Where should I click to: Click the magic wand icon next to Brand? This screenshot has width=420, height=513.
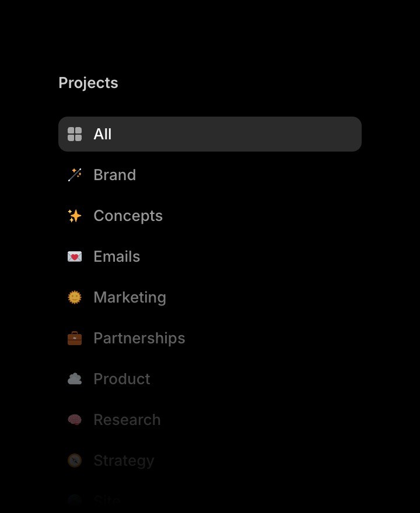74,174
